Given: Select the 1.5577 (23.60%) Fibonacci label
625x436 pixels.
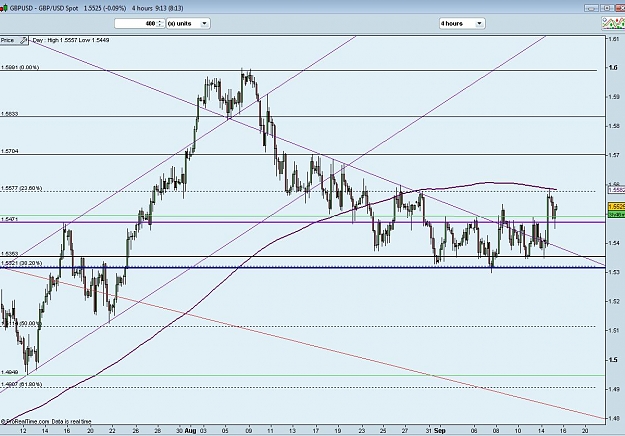Looking at the screenshot, I should coord(22,188).
